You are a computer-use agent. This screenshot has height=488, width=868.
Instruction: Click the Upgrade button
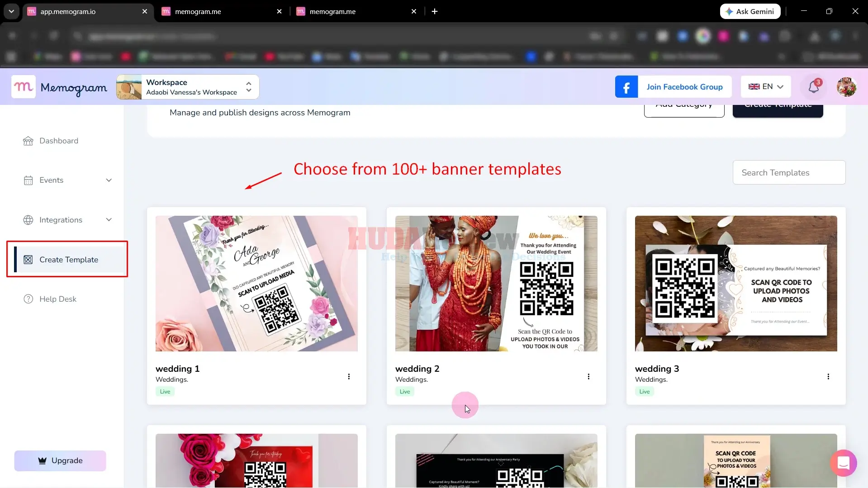[x=60, y=460]
